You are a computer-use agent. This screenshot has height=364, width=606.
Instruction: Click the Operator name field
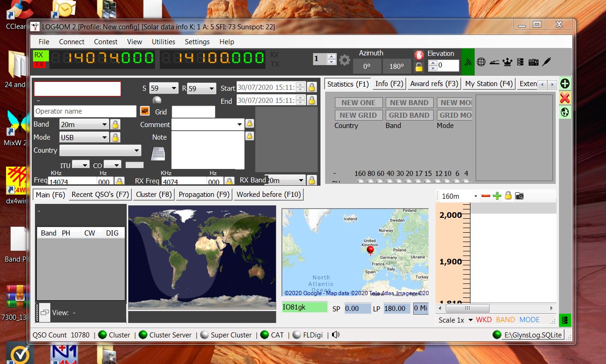click(85, 111)
